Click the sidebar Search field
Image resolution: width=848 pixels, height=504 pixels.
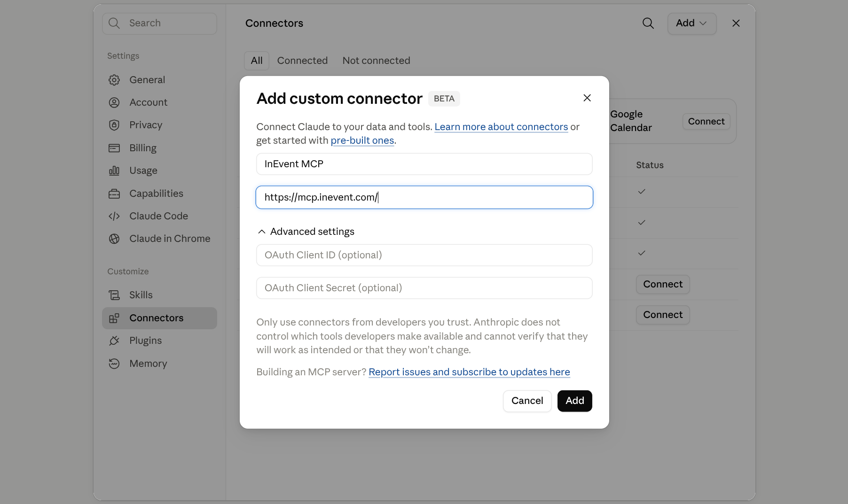[159, 23]
